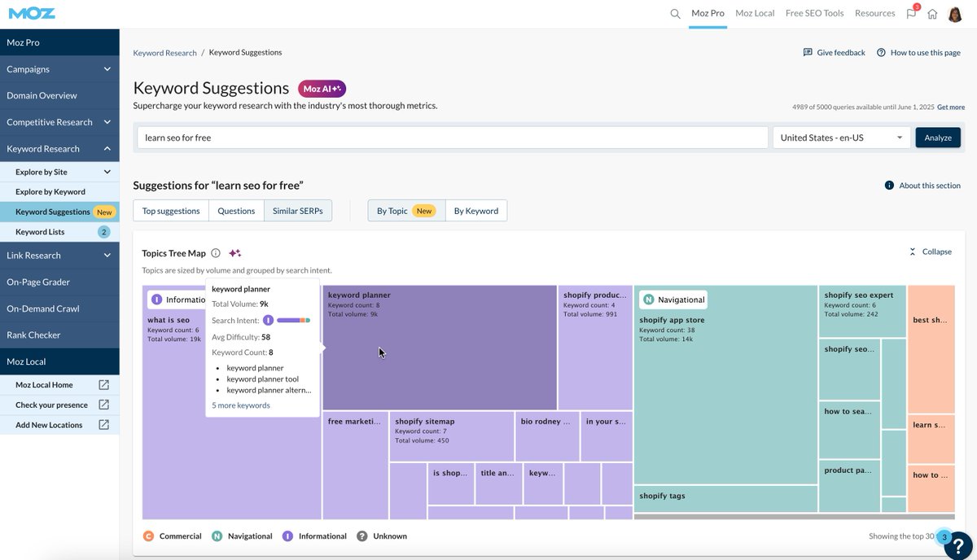Image resolution: width=977 pixels, height=560 pixels.
Task: Select the shopify seo expert tile
Action: tap(862, 312)
